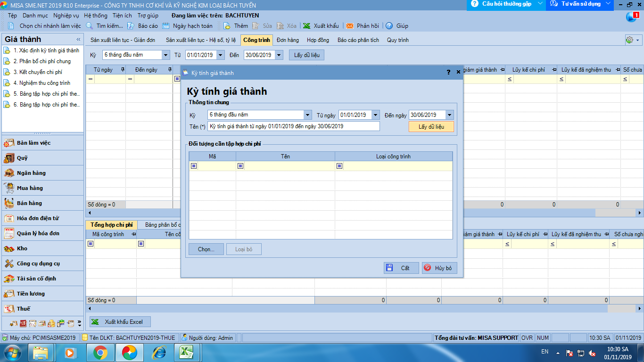Click the Tên name input field
The width and height of the screenshot is (644, 362).
(x=293, y=126)
